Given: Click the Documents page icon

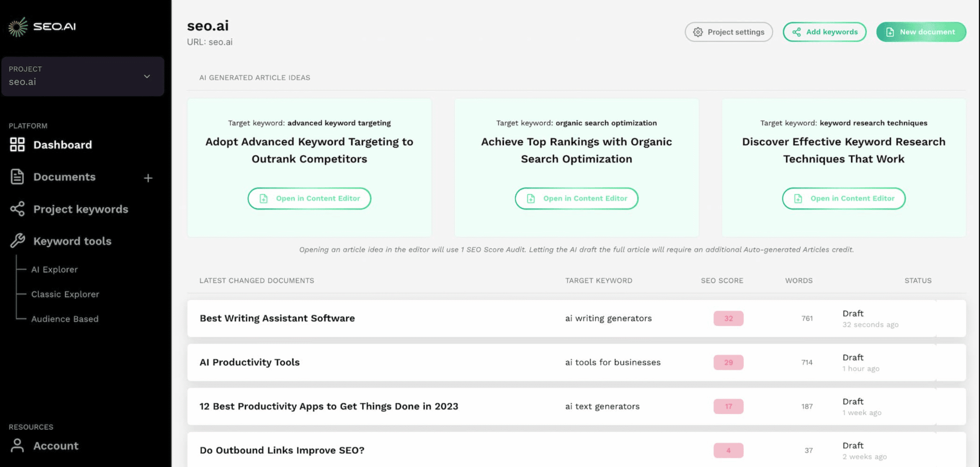Looking at the screenshot, I should click(17, 177).
